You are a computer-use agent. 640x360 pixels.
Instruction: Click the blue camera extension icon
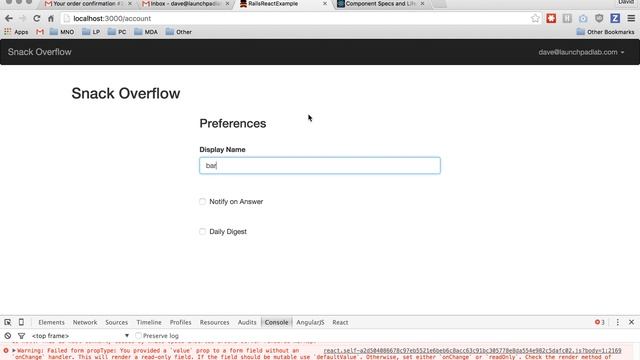583,18
